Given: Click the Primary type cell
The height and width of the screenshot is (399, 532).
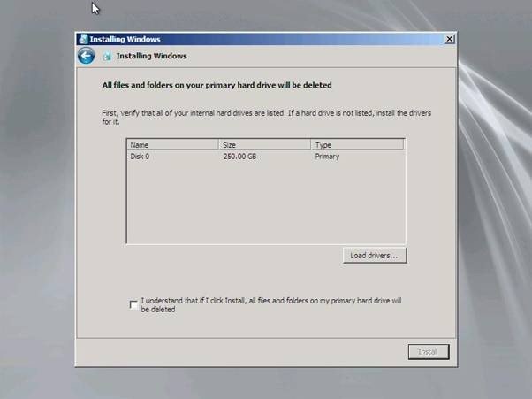Looking at the screenshot, I should [327, 157].
